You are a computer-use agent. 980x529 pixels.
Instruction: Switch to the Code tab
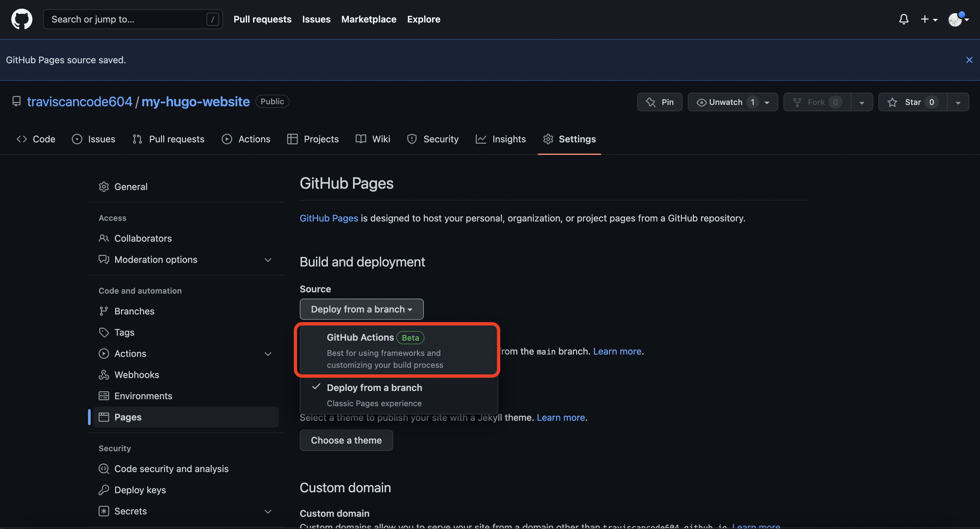(x=36, y=139)
